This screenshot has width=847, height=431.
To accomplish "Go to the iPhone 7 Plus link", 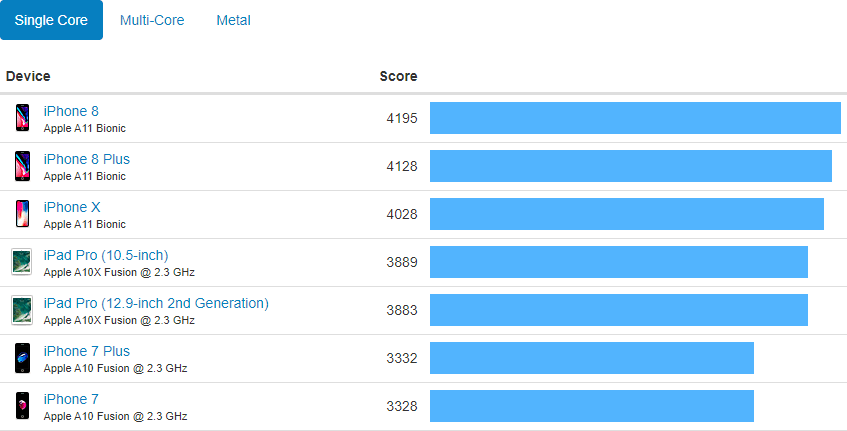I will [87, 351].
